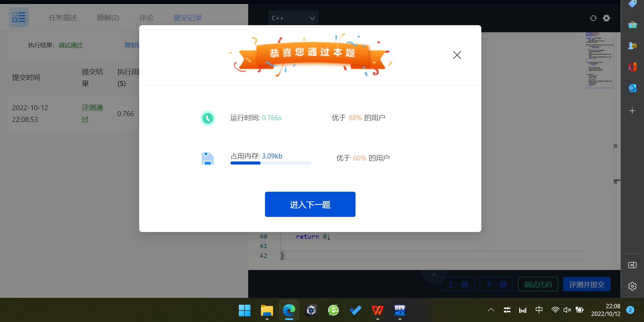This screenshot has height=322, width=644.
Task: Click the muted volume tray icon
Action: [567, 310]
